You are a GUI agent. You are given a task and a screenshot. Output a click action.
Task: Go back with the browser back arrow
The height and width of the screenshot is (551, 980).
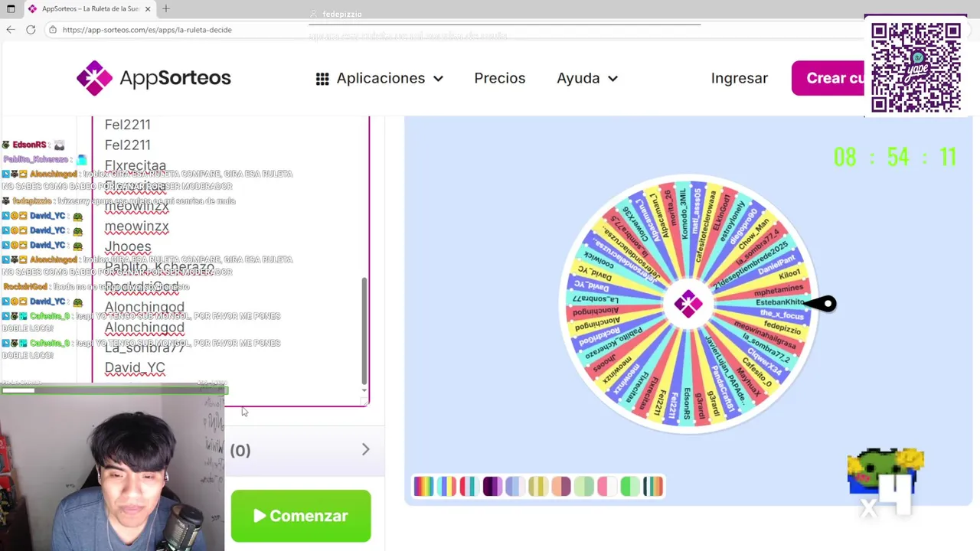[x=11, y=30]
